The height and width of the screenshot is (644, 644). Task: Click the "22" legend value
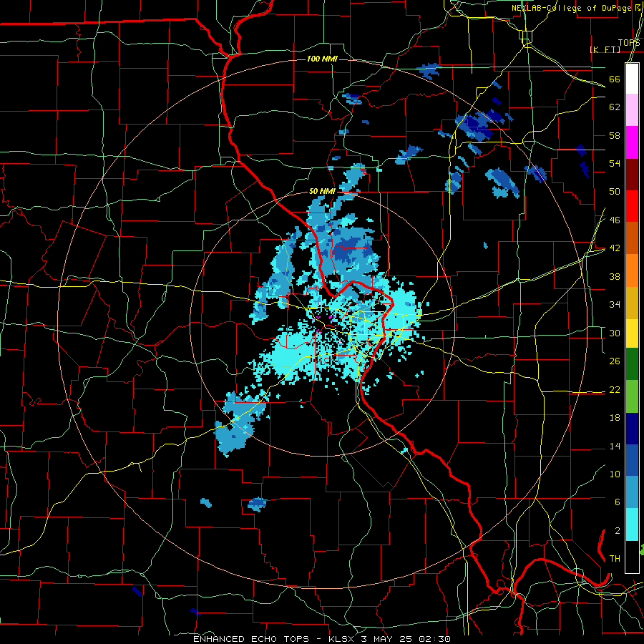tap(615, 389)
